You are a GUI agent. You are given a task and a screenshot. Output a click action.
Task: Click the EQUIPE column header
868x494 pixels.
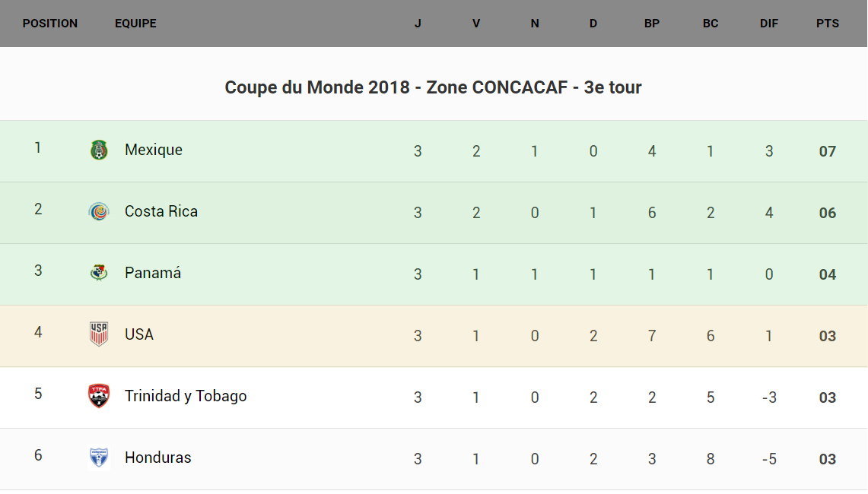tap(135, 24)
